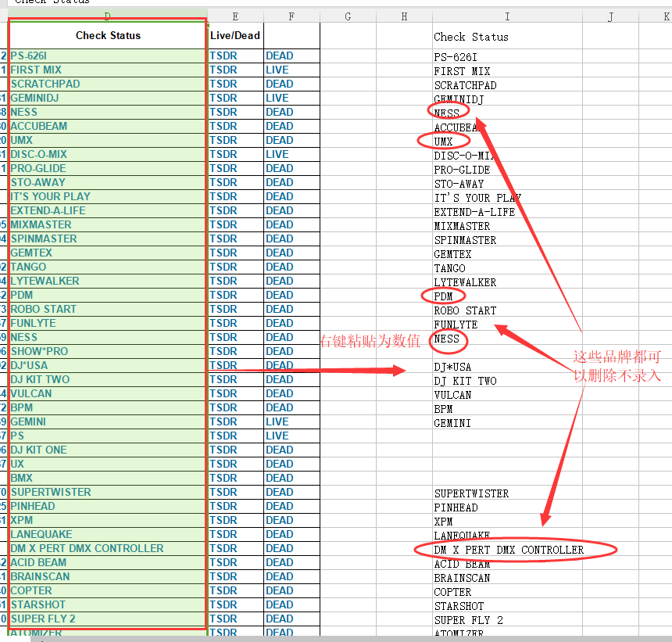Select the COPTER cell in column D
672x642 pixels.
(x=108, y=591)
